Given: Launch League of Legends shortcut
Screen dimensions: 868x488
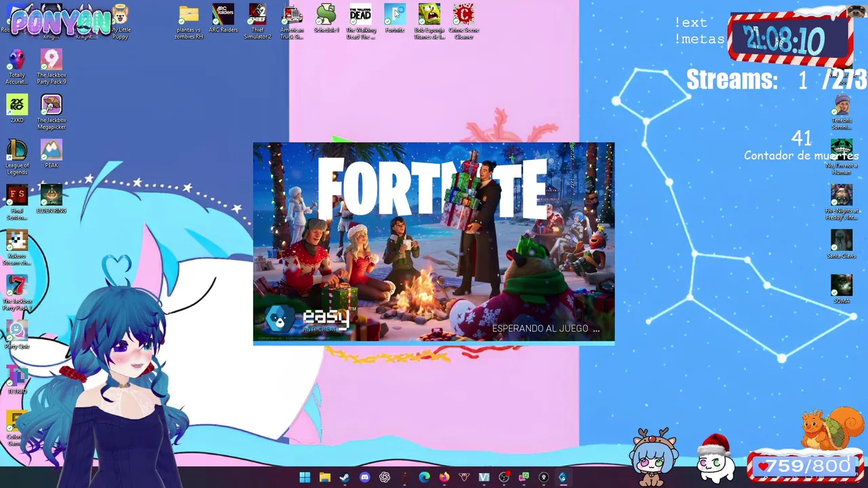Looking at the screenshot, I should pos(17,157).
